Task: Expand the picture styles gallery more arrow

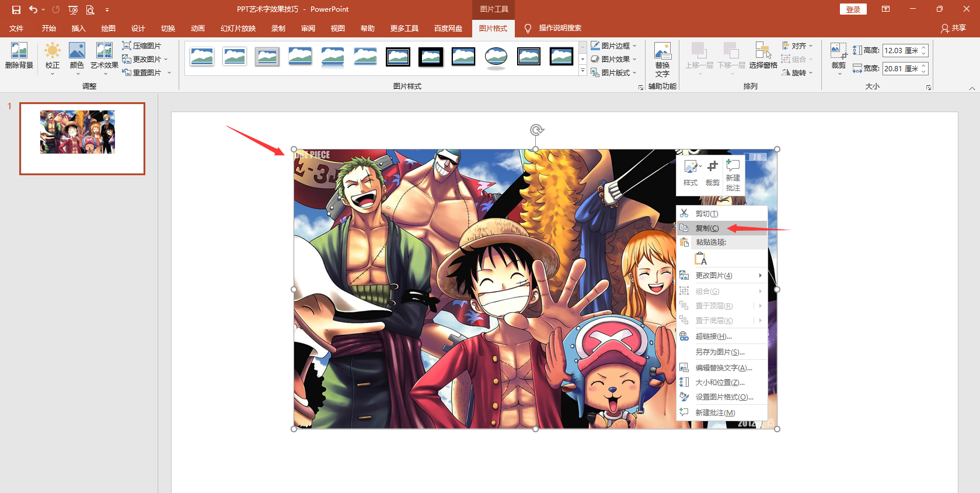Action: [583, 71]
